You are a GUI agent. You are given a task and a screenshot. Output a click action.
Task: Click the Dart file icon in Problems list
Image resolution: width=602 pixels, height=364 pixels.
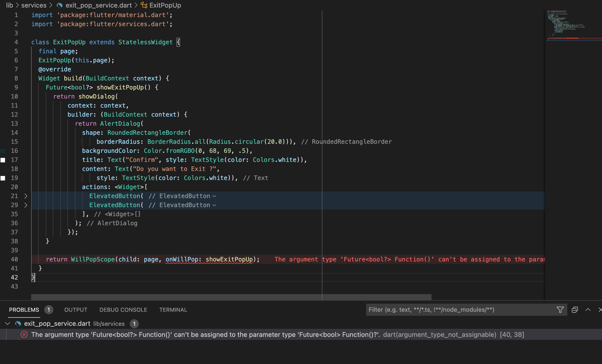pyautogui.click(x=18, y=324)
